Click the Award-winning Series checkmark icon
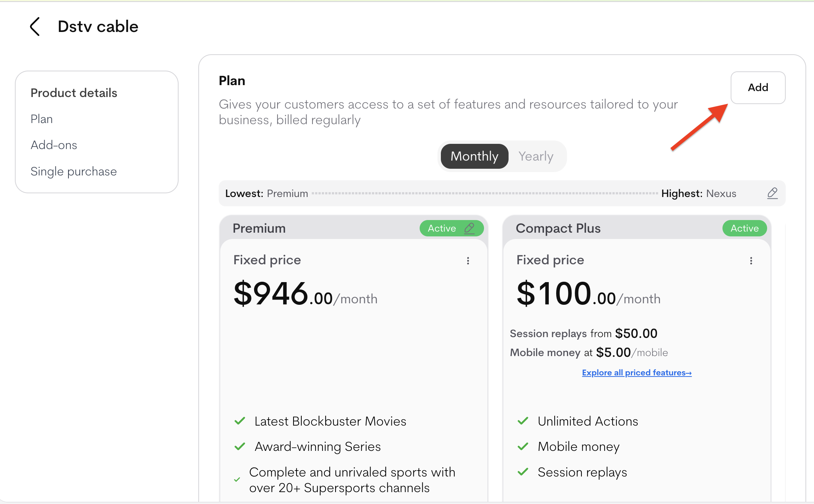This screenshot has width=814, height=504. coord(240,446)
